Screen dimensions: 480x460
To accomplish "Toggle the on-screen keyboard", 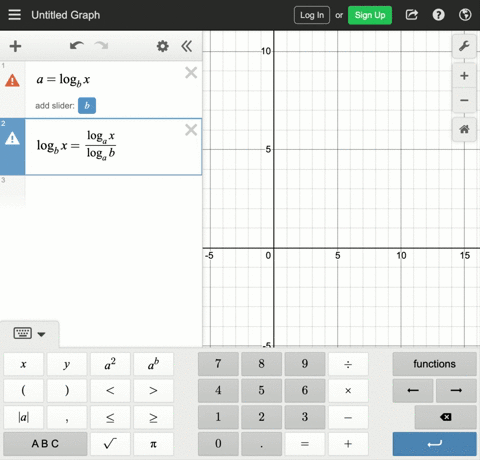I will coord(23,333).
